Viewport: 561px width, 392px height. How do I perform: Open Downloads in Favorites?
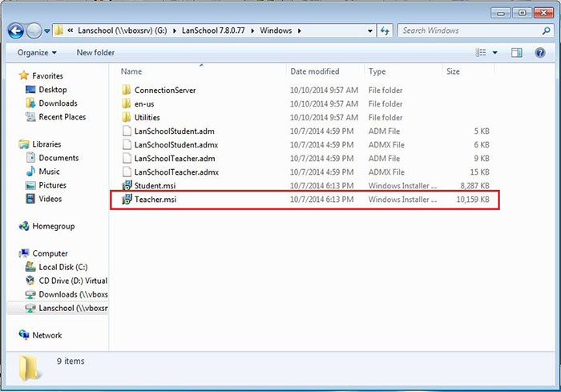coord(58,103)
